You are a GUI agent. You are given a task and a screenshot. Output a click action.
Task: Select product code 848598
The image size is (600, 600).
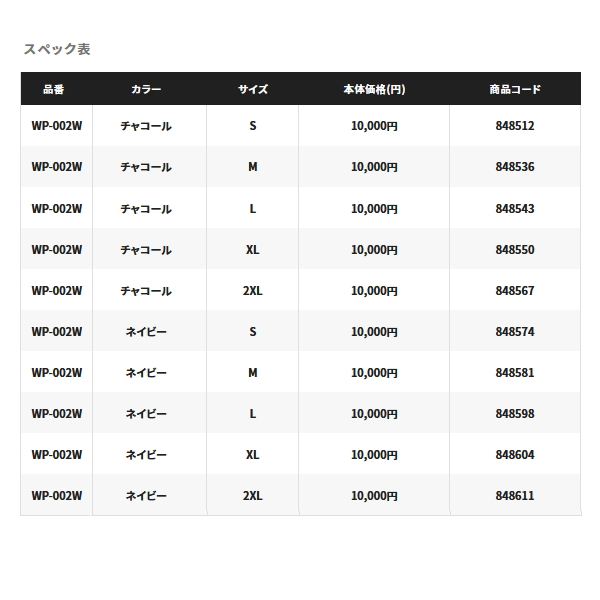click(x=515, y=414)
